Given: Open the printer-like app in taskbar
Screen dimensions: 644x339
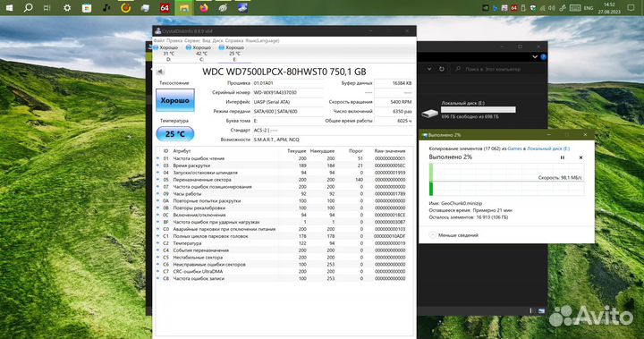Looking at the screenshot, I should (145, 7).
